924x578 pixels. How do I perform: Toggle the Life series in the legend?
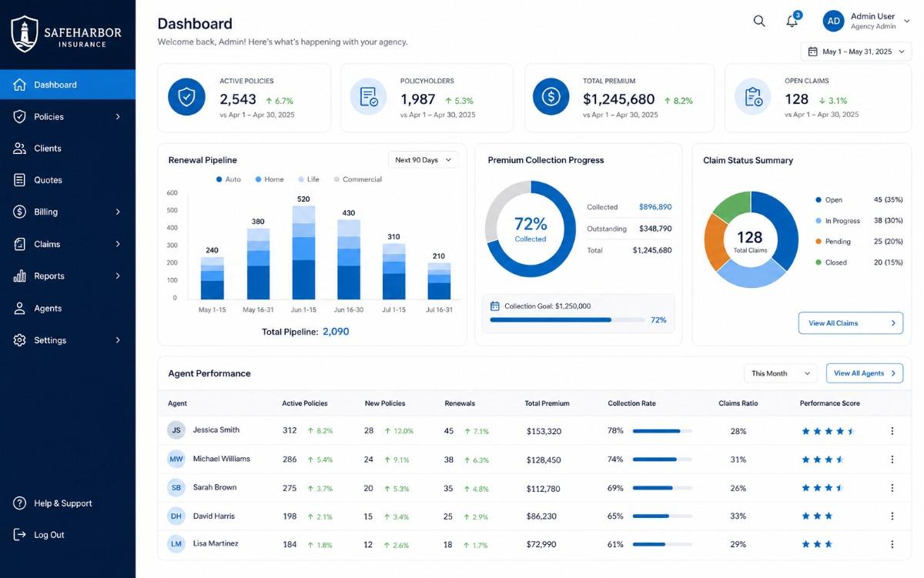[308, 179]
